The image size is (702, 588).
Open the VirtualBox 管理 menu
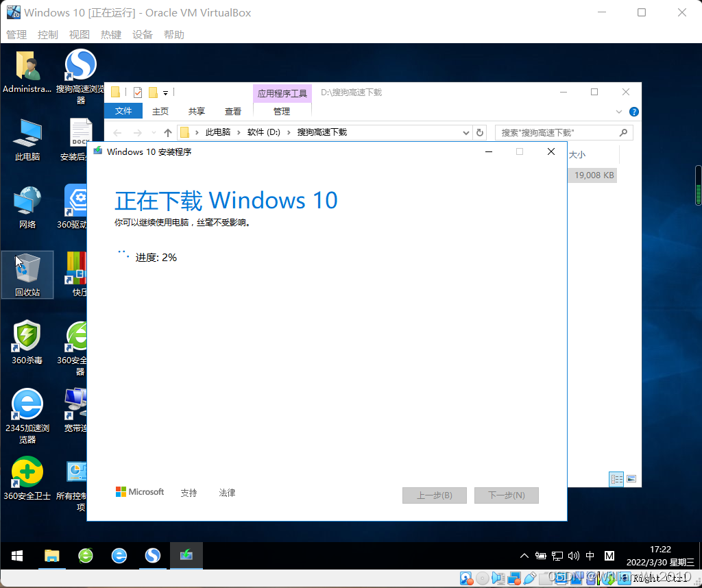click(x=16, y=34)
